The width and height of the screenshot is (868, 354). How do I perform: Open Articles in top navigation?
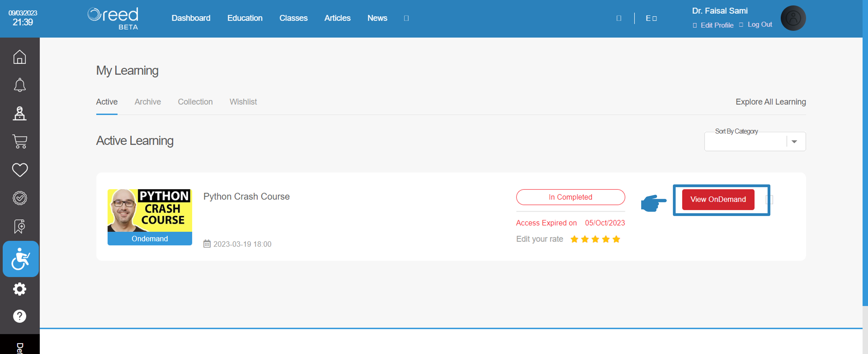(x=337, y=18)
